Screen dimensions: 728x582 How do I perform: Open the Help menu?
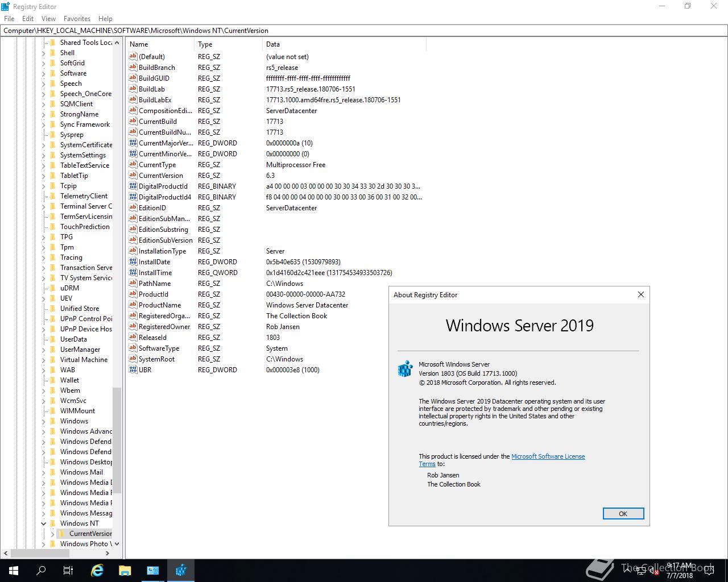(x=105, y=18)
